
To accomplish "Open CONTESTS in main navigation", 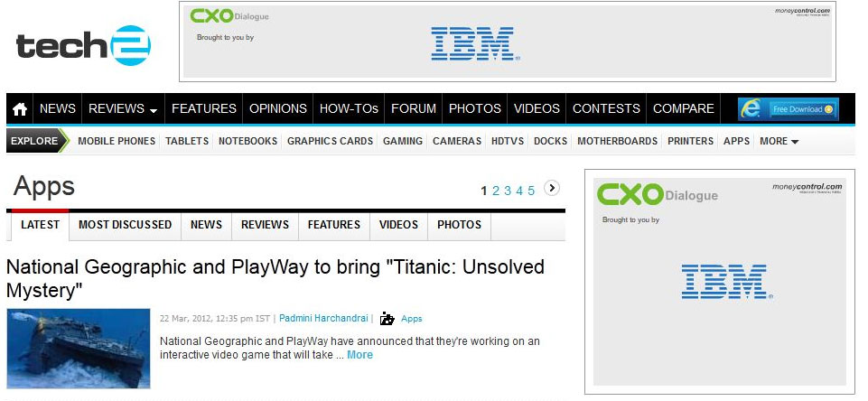I will [x=606, y=108].
